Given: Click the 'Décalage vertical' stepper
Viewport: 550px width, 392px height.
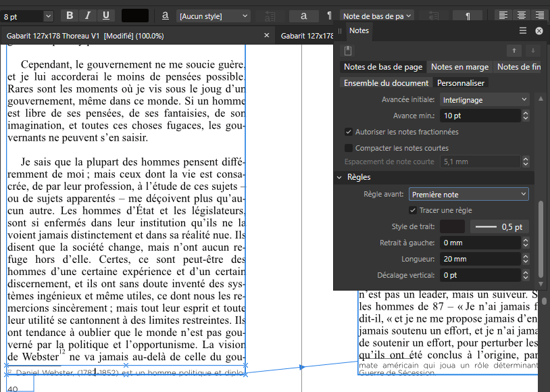Looking at the screenshot, I should (x=526, y=275).
